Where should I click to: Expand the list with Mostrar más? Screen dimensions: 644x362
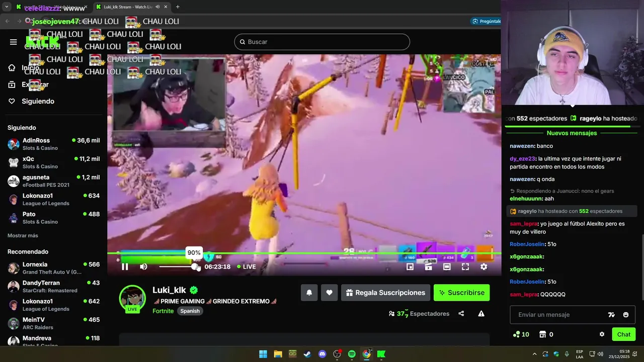pos(23,235)
